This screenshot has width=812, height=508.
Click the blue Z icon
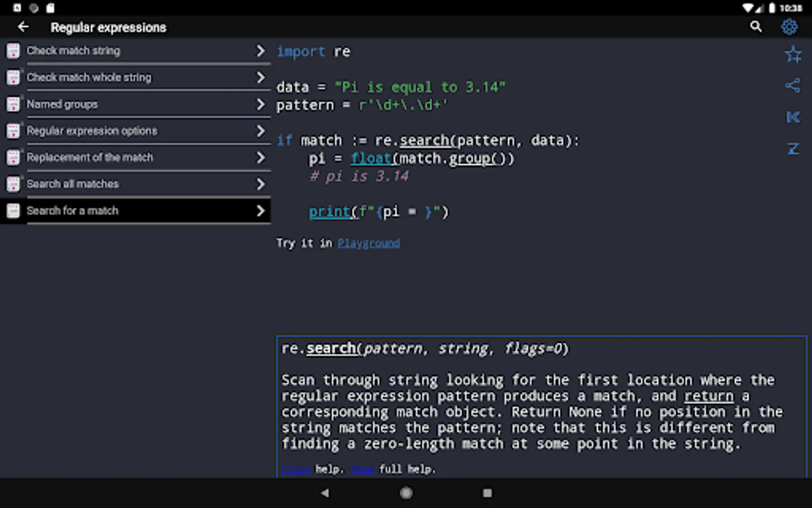pos(793,148)
